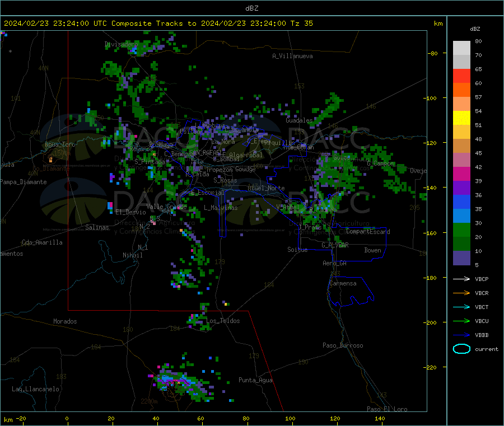
Task: Click the 'SAN_RAFAEL' map label
Action: tap(205, 152)
